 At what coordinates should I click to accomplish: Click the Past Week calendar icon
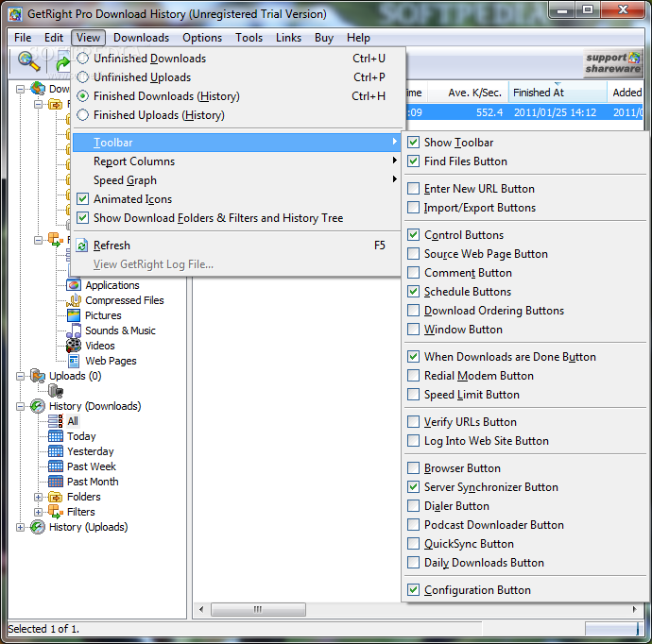[56, 466]
